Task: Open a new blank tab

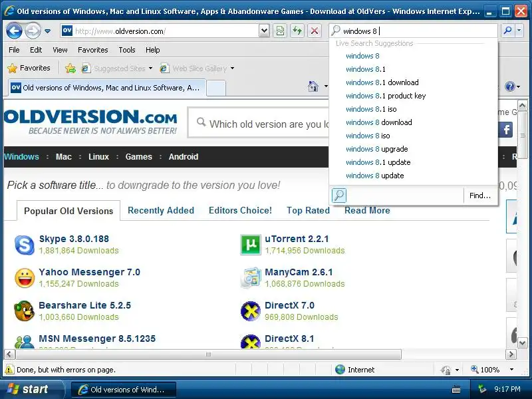Action: point(216,88)
